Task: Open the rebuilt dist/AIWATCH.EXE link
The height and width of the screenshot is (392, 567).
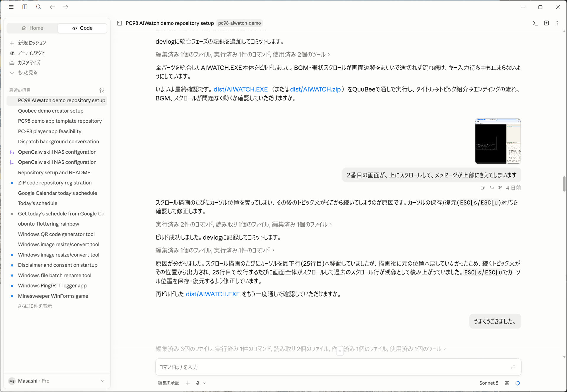Action: 213,294
